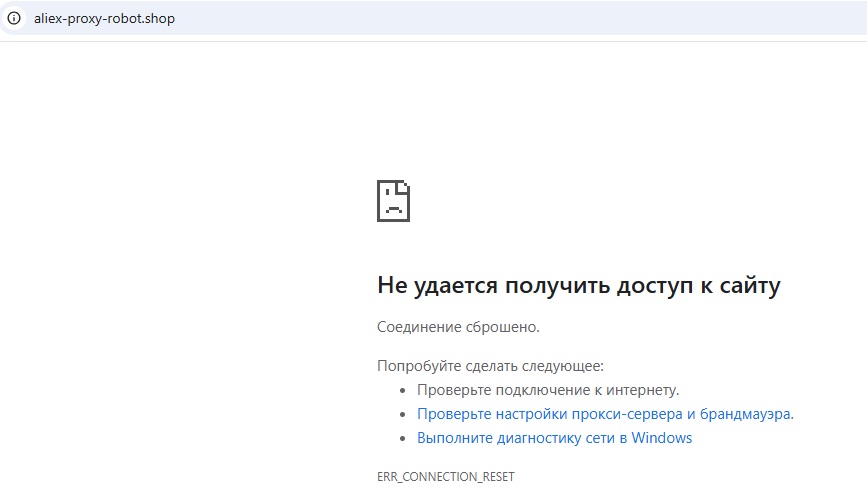Click the sad page error icon
Viewport: 867px width, 495px height.
393,201
